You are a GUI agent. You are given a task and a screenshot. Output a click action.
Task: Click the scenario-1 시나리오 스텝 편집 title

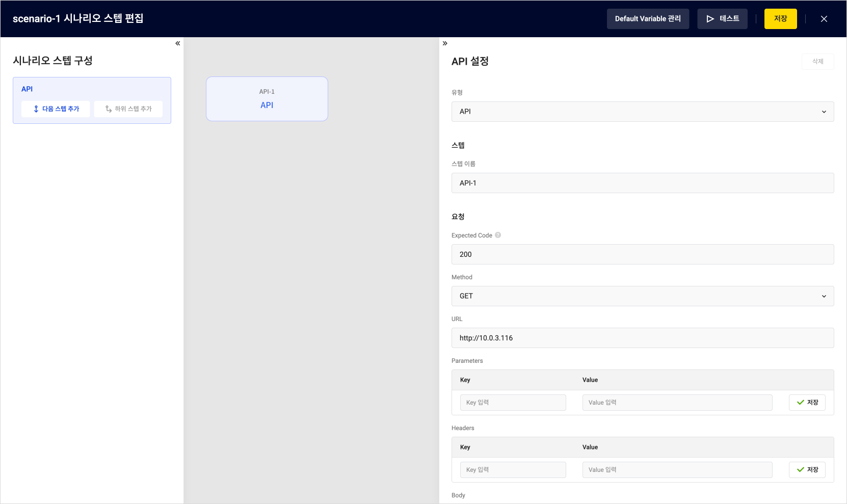point(78,19)
